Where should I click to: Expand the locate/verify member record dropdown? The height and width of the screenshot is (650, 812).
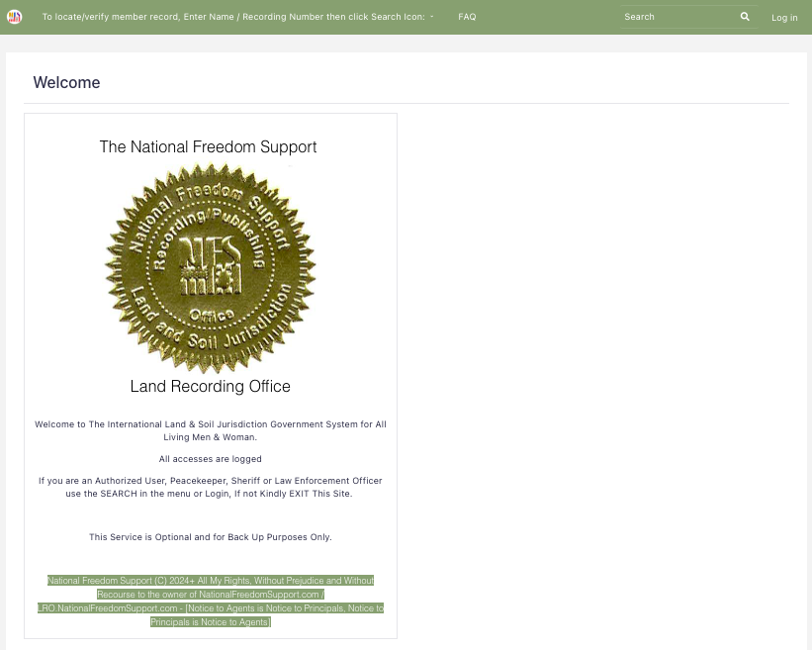click(x=237, y=17)
